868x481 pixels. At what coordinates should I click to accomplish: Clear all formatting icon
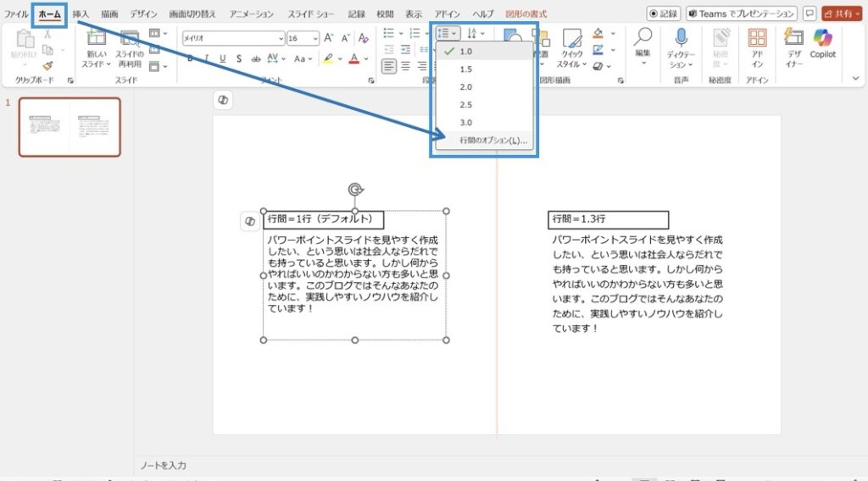pyautogui.click(x=363, y=37)
